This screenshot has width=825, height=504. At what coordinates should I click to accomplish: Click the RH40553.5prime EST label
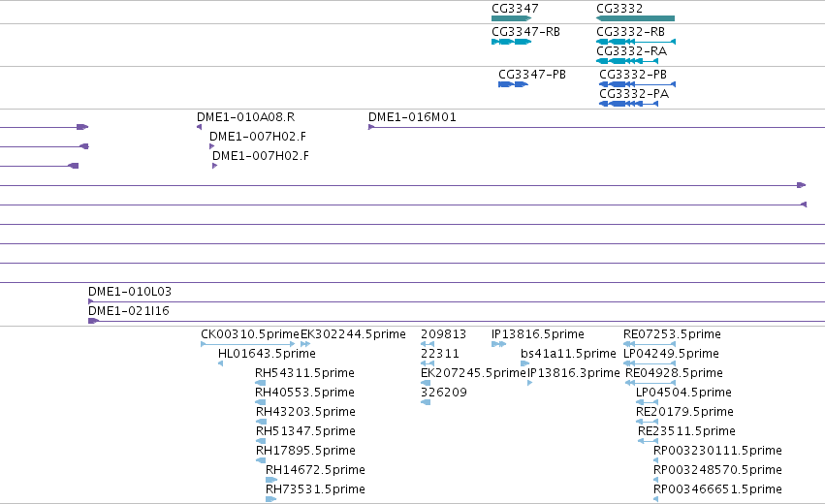(304, 393)
